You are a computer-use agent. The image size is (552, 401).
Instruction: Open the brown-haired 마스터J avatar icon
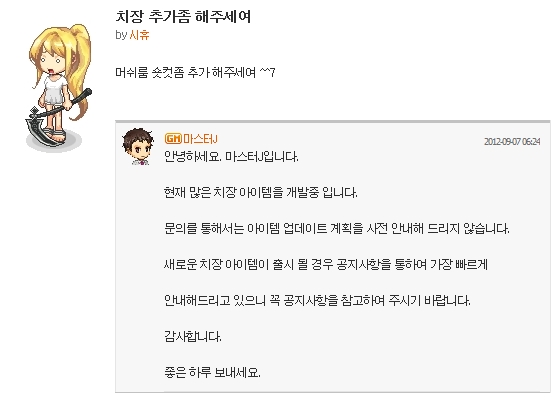pos(138,146)
